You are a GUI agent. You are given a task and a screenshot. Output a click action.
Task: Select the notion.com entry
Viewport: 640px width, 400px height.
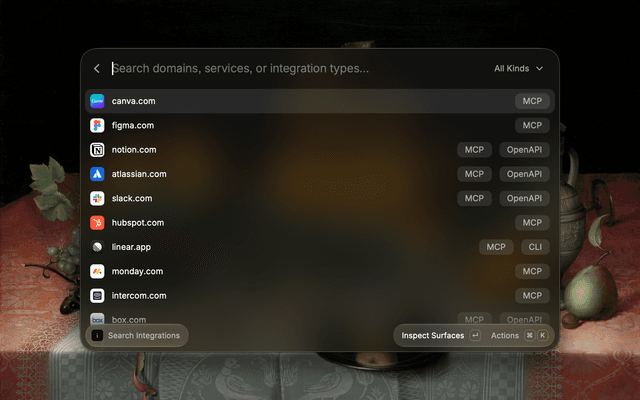(320, 150)
